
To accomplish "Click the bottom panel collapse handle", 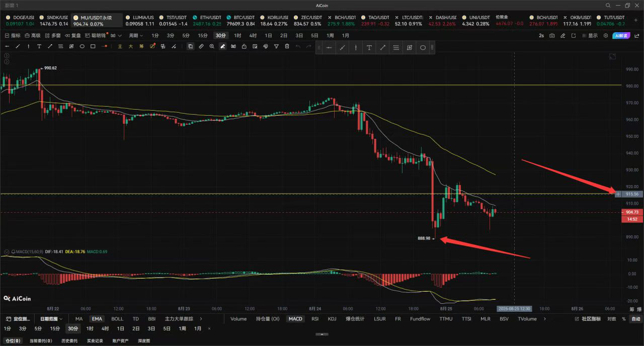I will pos(322,334).
